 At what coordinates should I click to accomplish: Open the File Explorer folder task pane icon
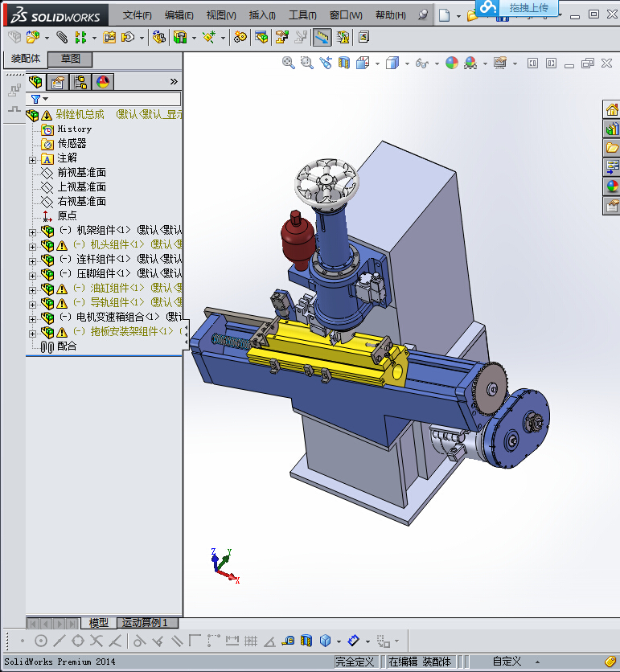click(612, 148)
